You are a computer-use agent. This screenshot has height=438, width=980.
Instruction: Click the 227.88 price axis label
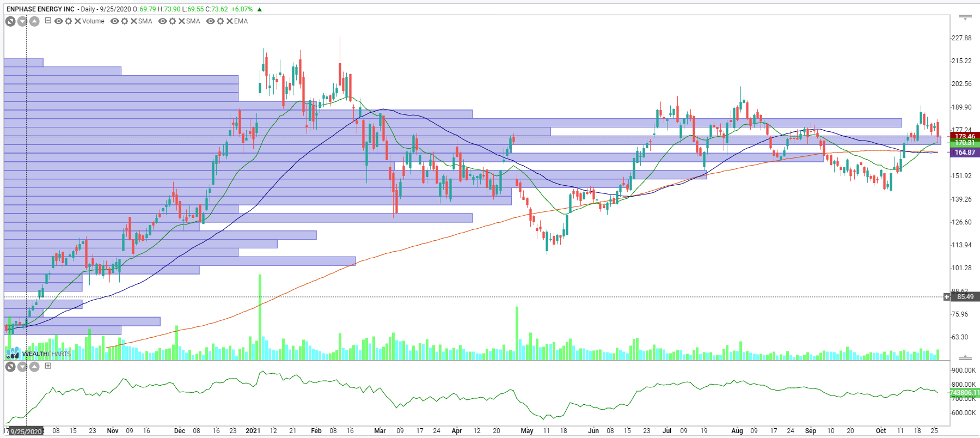pyautogui.click(x=961, y=38)
